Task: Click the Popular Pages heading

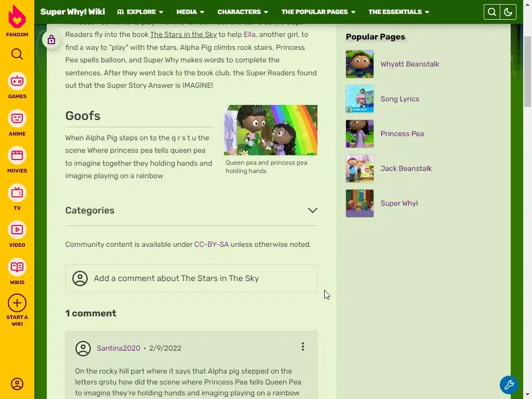Action: [x=375, y=37]
